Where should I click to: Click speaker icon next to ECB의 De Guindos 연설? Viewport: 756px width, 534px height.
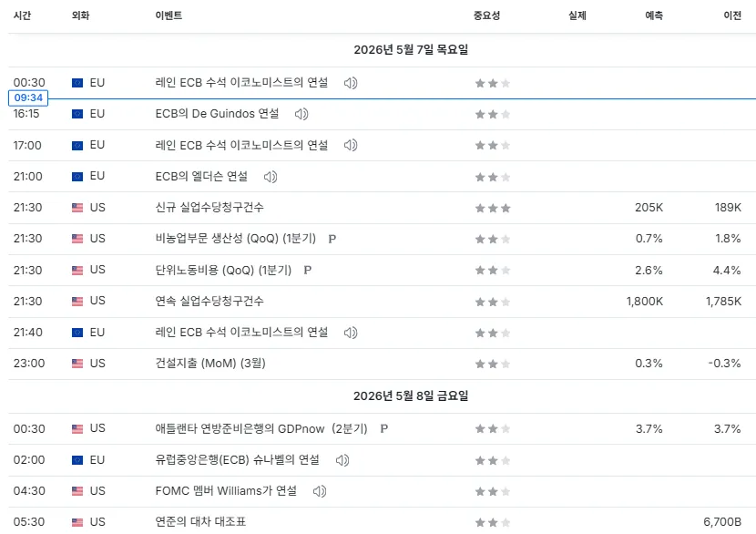[x=301, y=114]
